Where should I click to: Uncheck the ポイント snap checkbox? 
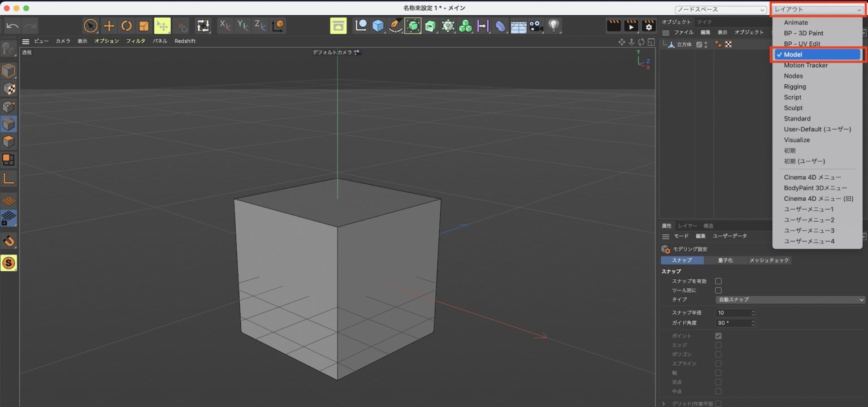[x=718, y=335]
